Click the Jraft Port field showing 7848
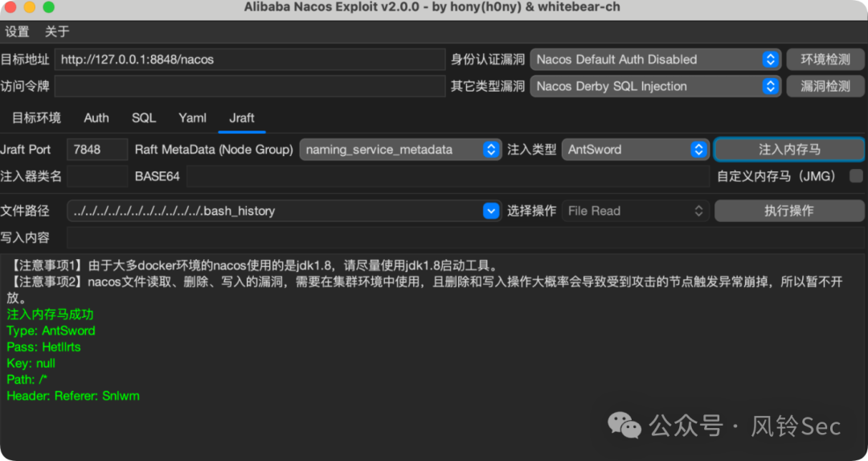The image size is (868, 461). pos(97,150)
